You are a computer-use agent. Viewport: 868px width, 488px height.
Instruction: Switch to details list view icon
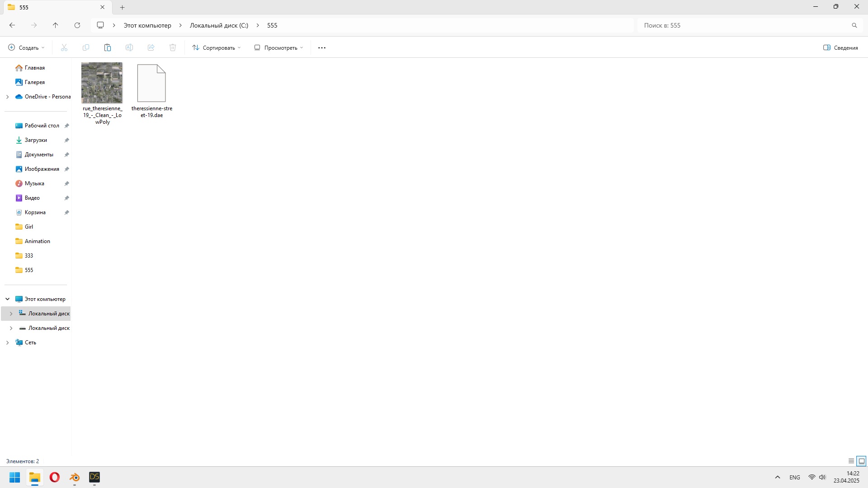[x=851, y=461]
